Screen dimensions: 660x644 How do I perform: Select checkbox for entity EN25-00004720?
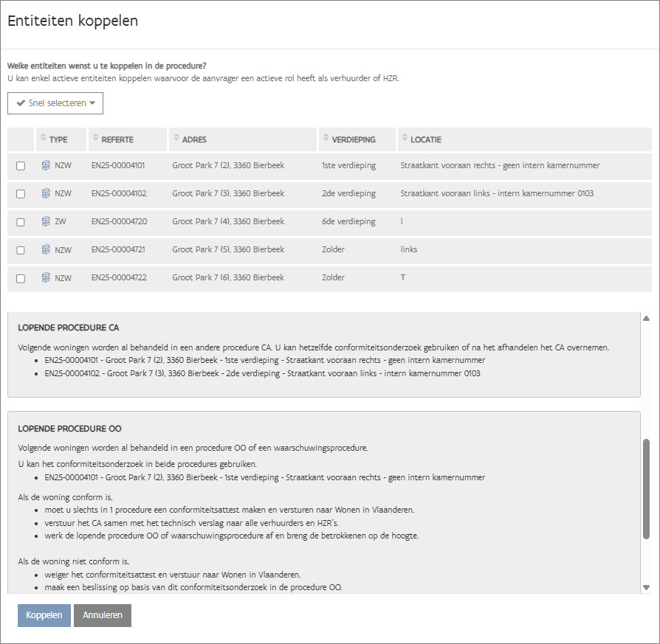click(21, 222)
